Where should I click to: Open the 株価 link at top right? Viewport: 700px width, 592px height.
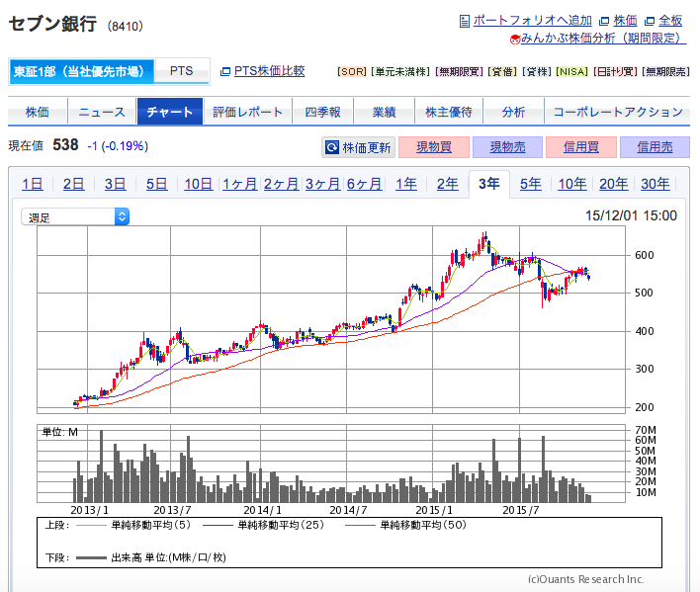pos(625,21)
